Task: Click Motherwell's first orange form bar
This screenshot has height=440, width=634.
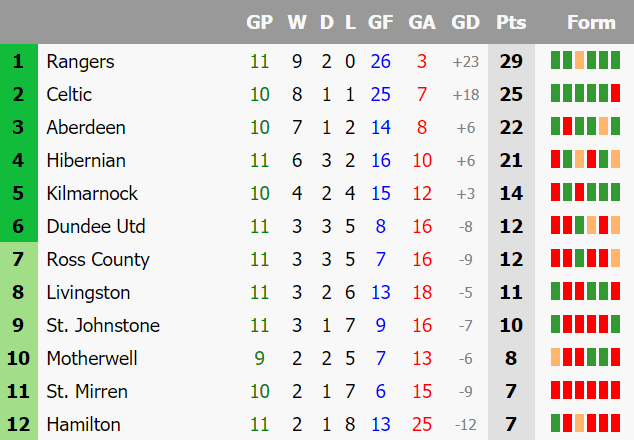Action: [556, 357]
